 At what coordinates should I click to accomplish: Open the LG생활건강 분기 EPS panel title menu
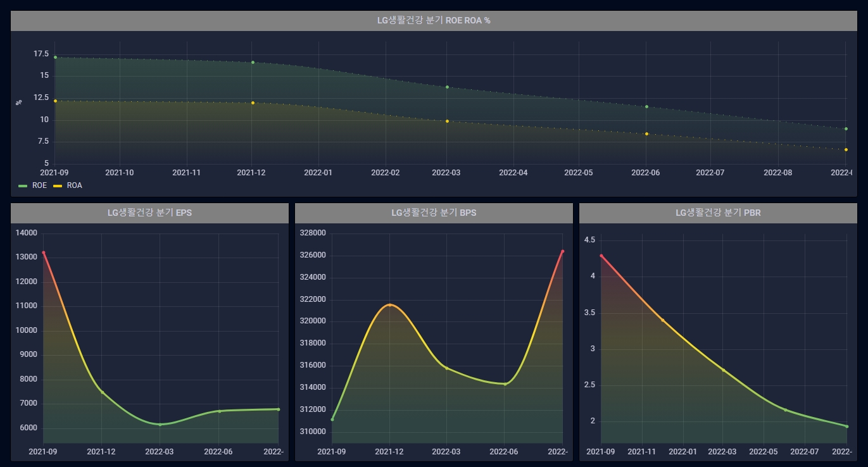coord(149,213)
